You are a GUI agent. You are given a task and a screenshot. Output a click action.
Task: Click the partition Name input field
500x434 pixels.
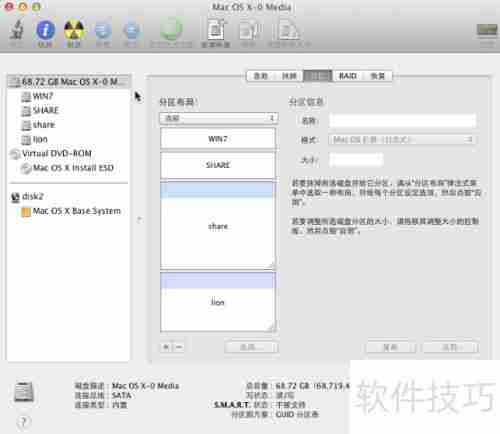[403, 121]
